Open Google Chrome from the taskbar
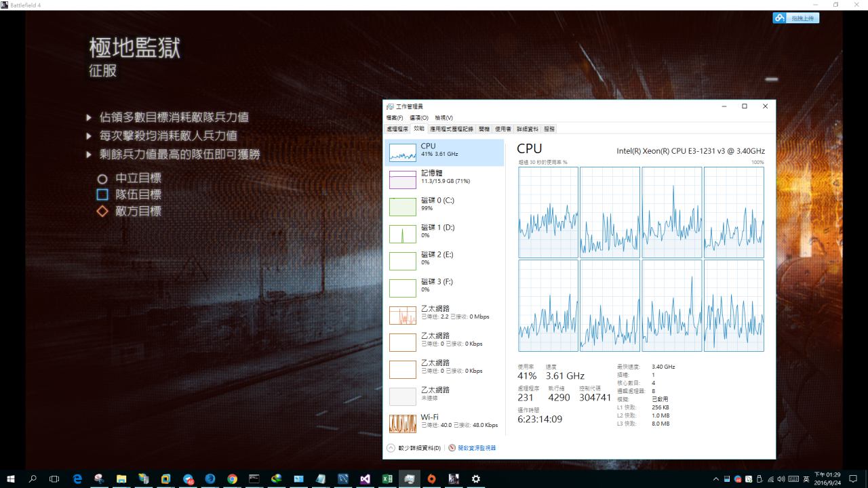 (x=232, y=479)
